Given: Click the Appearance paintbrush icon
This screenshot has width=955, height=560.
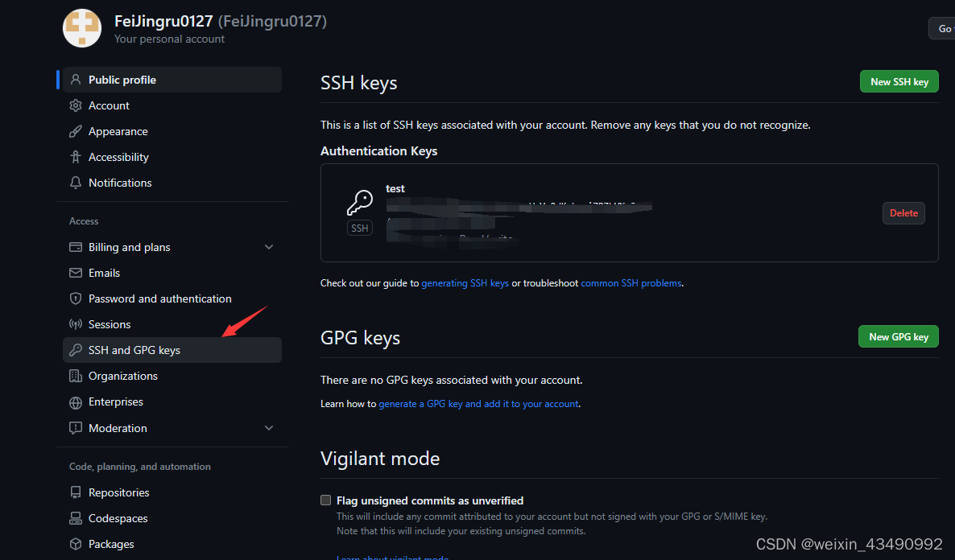Looking at the screenshot, I should [76, 131].
